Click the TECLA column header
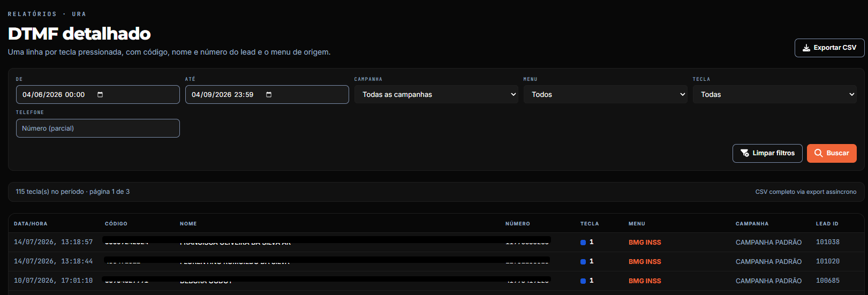The image size is (868, 295). coord(590,224)
